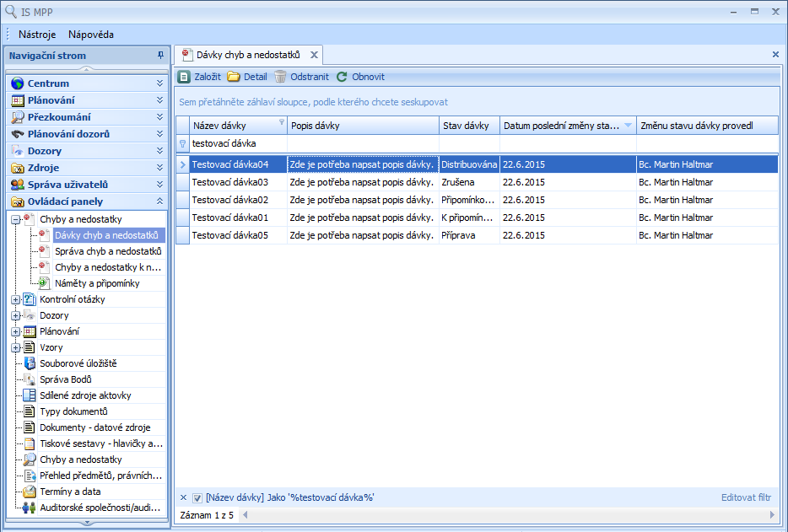Select the Testovací dávka03 row
Viewport: 788px width, 532px height.
(x=477, y=182)
